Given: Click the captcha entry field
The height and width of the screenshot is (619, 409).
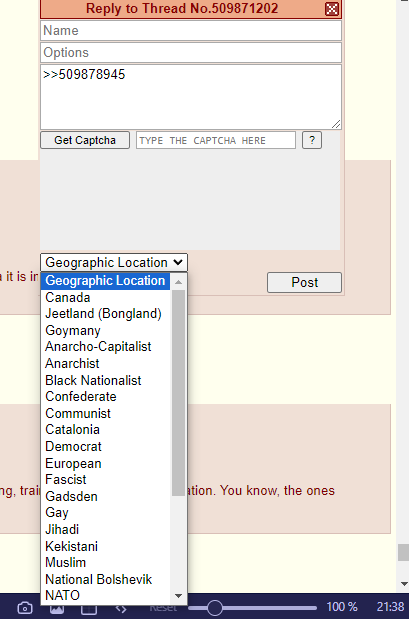Looking at the screenshot, I should (x=216, y=140).
